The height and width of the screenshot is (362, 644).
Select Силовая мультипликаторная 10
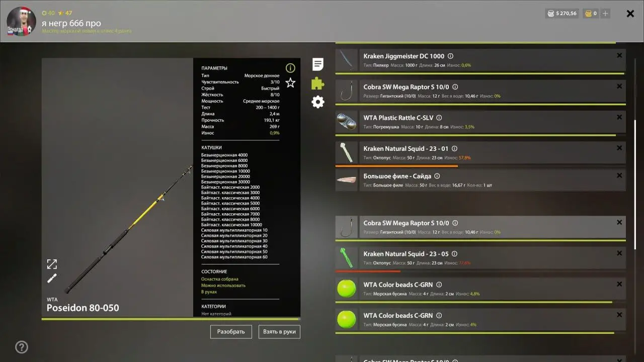click(x=234, y=230)
